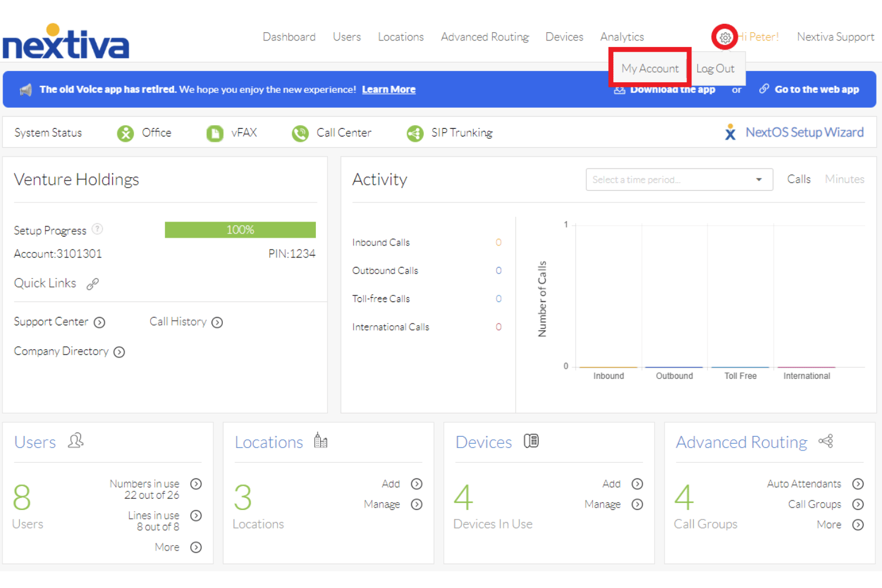This screenshot has height=588, width=882.
Task: Click the Devices panel heading
Action: (484, 442)
